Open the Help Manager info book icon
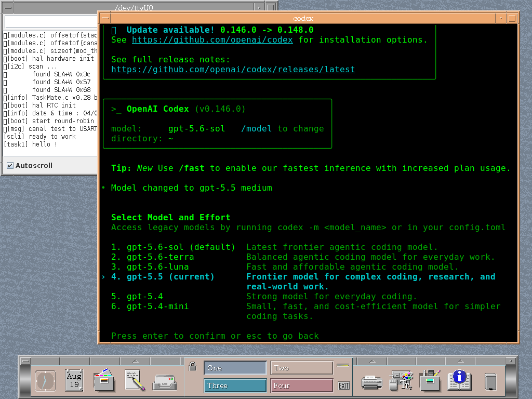 click(459, 380)
